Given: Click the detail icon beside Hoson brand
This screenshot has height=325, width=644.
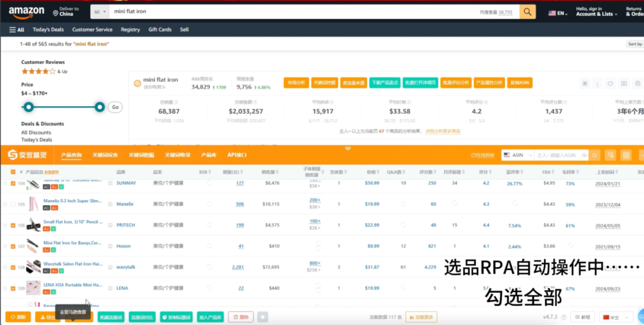Looking at the screenshot, I should click(110, 246).
